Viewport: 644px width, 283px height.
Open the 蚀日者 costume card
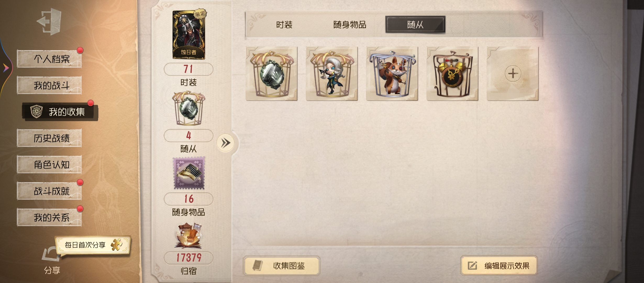[x=189, y=35]
